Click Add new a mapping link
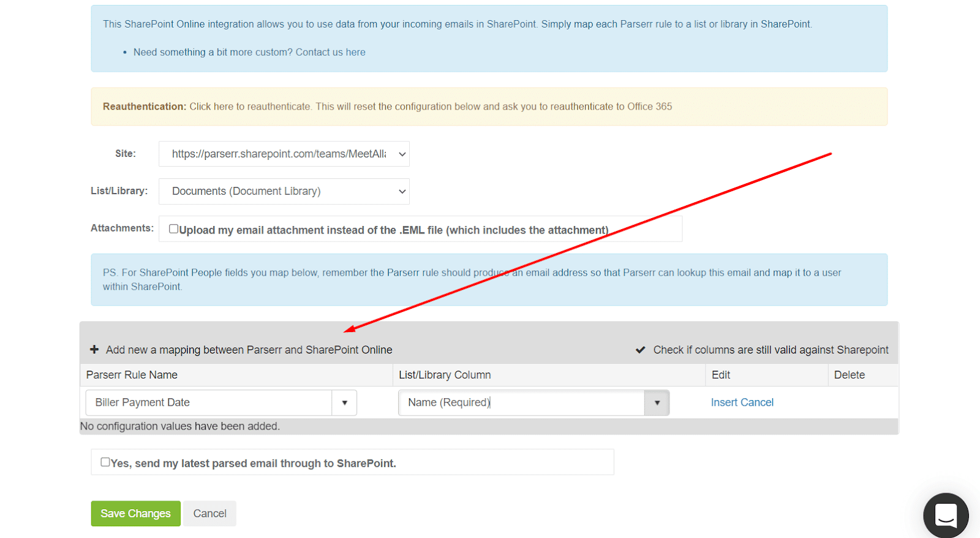Screen dimensions: 980x538 [249, 350]
